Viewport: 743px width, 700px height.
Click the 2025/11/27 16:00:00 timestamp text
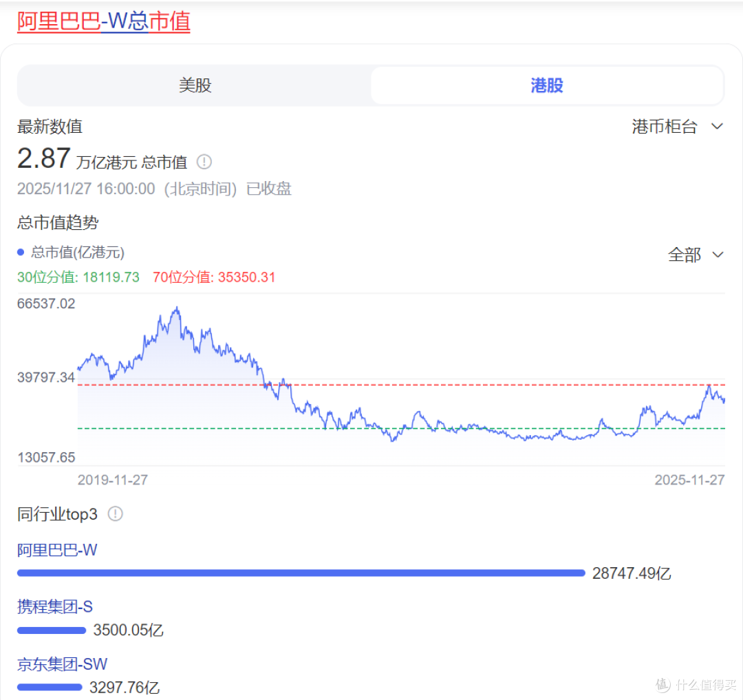click(x=86, y=189)
